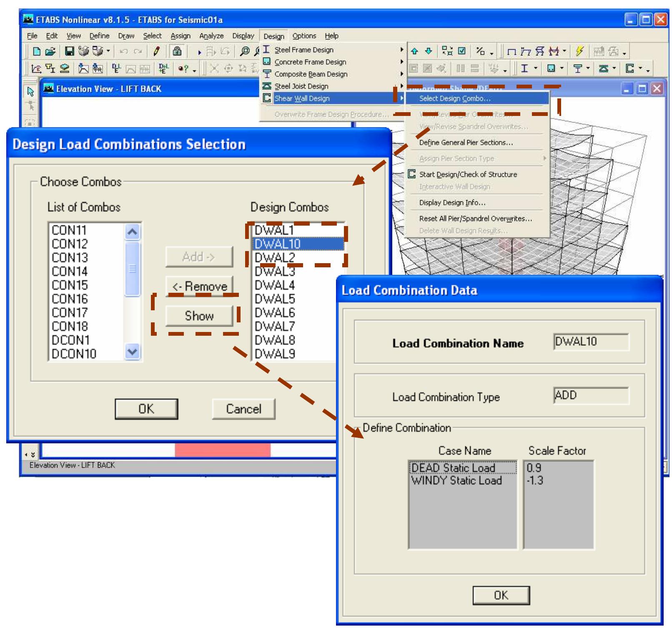Select WINDY Static Load case row
672x631 pixels.
462,480
